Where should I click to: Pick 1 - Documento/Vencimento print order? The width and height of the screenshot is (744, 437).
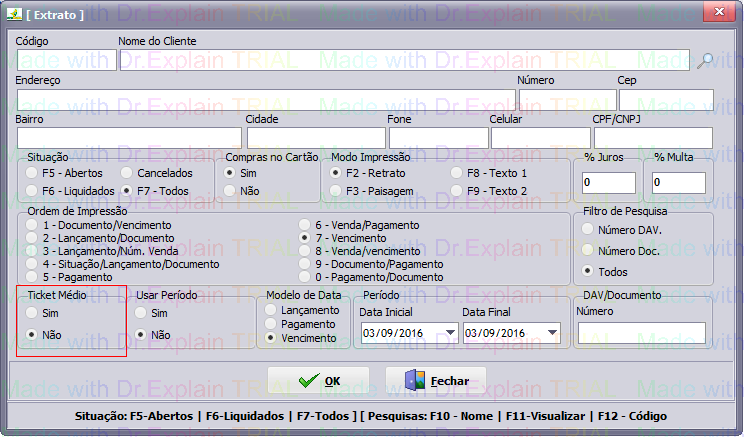34,226
